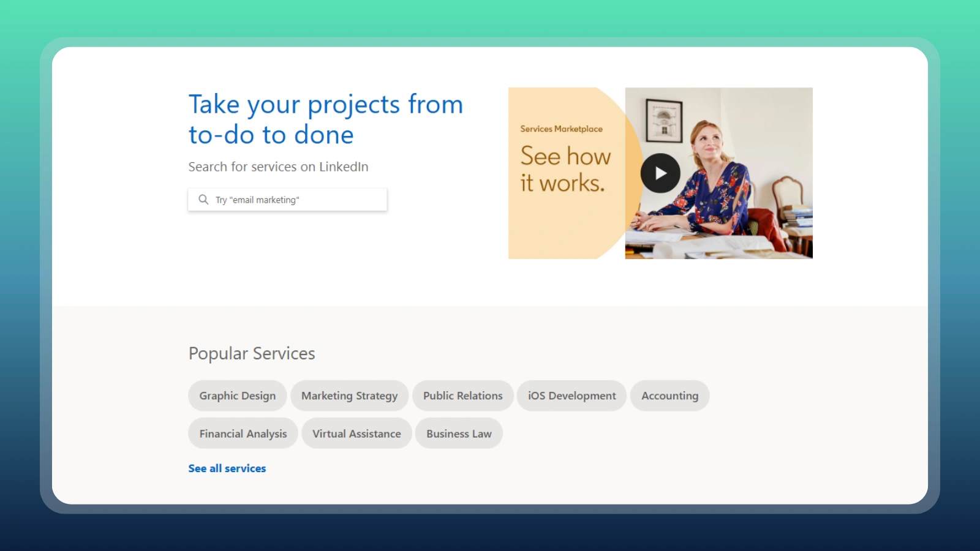
Task: Click the "Search for services on LinkedIn" text
Action: pos(279,167)
